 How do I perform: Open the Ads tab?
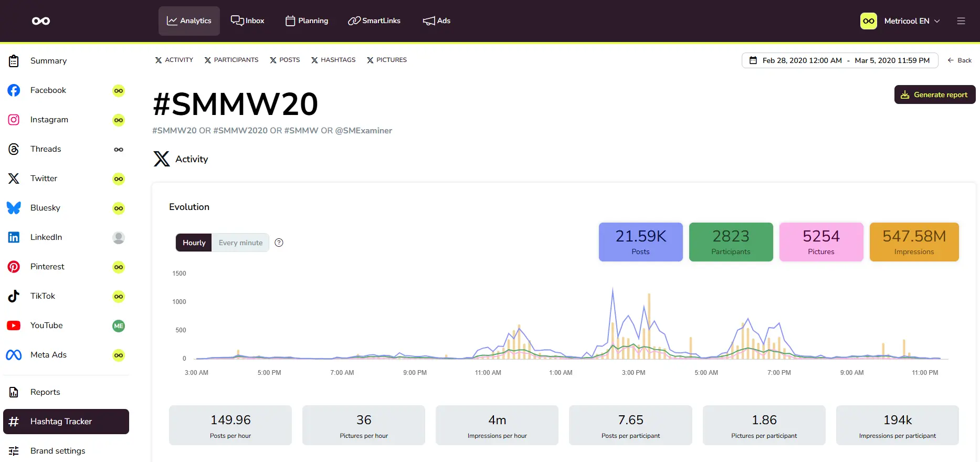point(437,21)
